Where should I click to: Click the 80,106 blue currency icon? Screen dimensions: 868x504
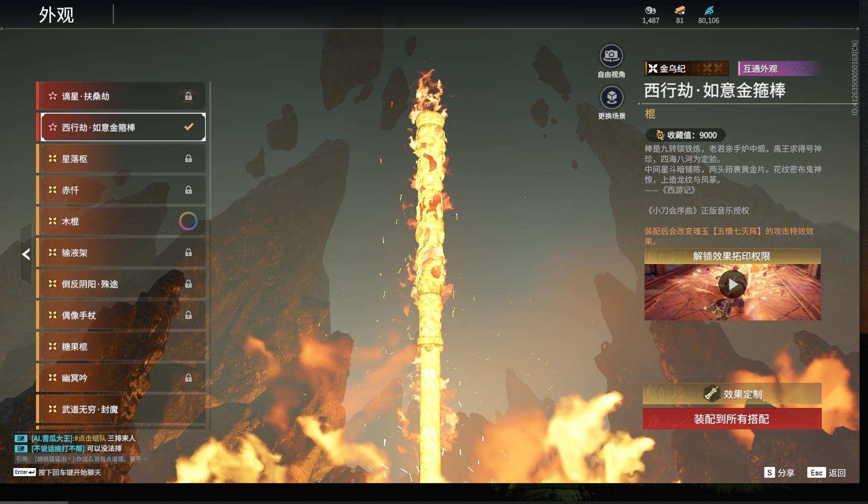click(x=709, y=10)
